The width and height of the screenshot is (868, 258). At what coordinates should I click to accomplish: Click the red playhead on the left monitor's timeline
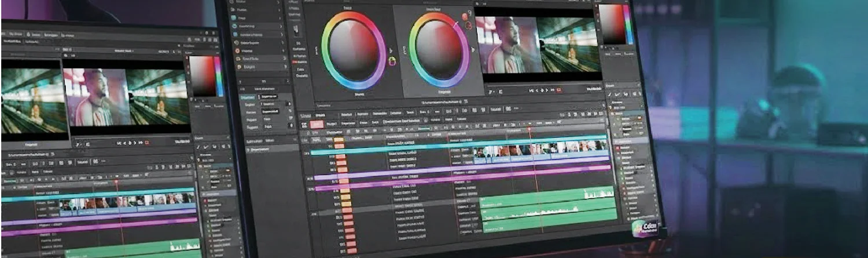coord(115,182)
